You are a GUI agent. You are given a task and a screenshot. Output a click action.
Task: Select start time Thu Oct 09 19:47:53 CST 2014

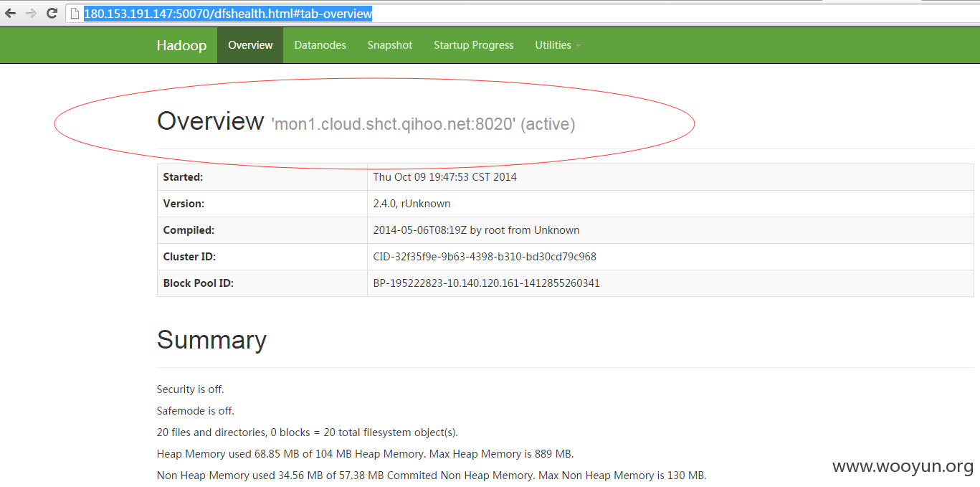click(x=444, y=176)
